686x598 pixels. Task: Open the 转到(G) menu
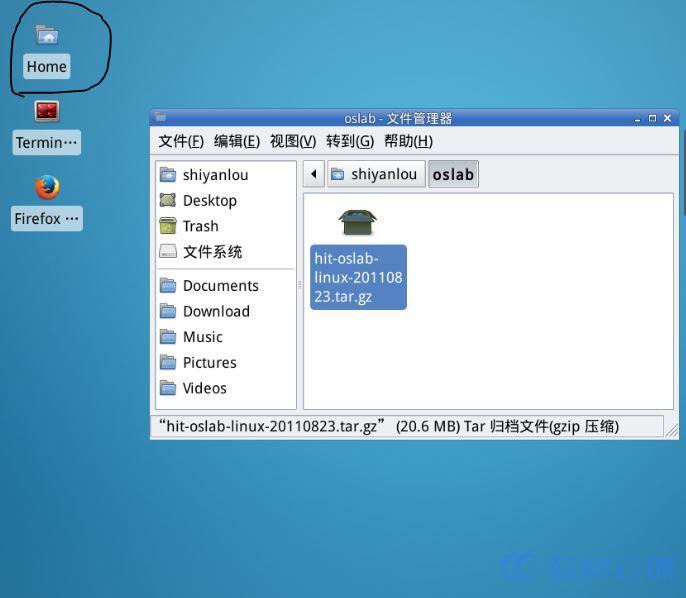click(x=350, y=141)
